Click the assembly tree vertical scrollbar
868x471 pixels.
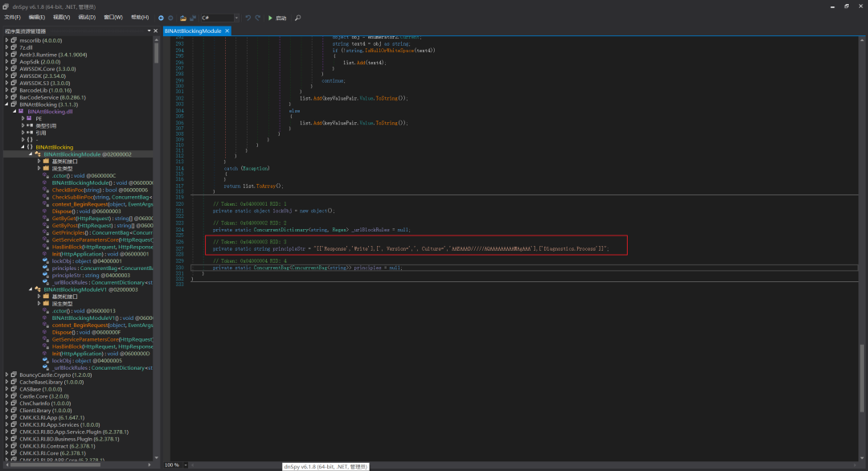click(157, 247)
